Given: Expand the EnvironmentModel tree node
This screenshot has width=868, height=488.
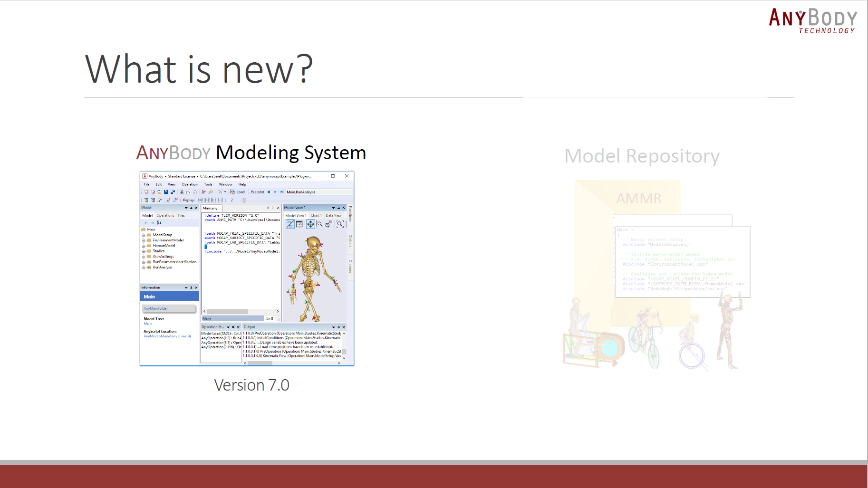Looking at the screenshot, I should 144,240.
